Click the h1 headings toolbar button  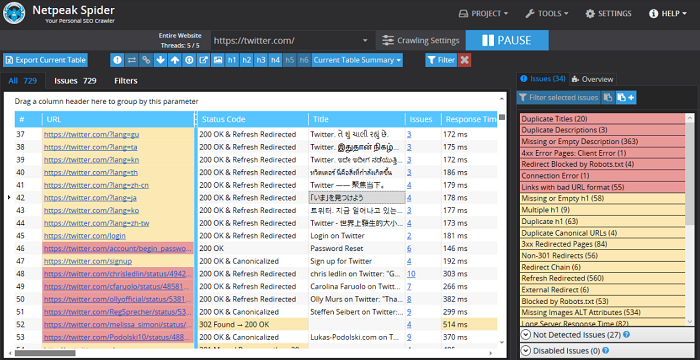[232, 60]
